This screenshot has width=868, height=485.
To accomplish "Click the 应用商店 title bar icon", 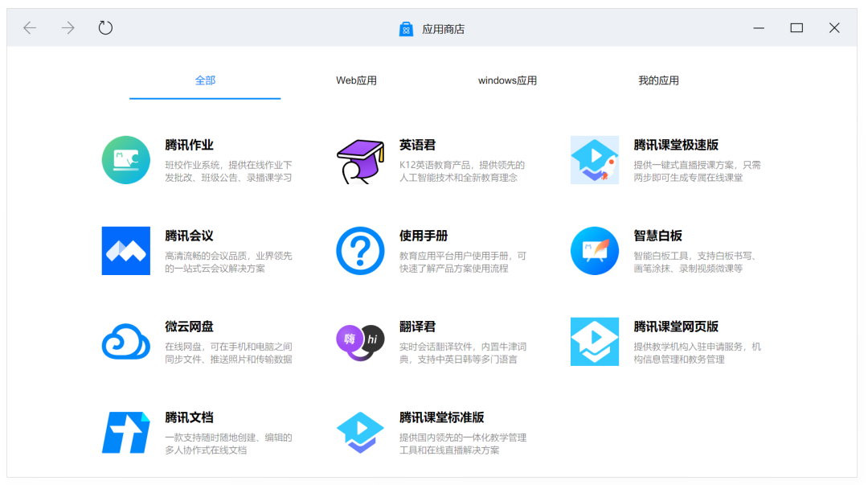I will (x=406, y=27).
